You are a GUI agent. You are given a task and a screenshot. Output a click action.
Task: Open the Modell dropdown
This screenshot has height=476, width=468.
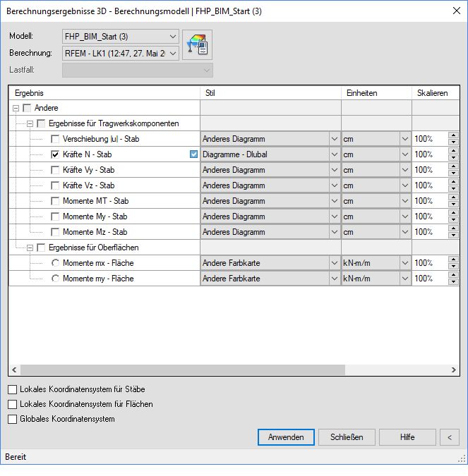pos(120,37)
